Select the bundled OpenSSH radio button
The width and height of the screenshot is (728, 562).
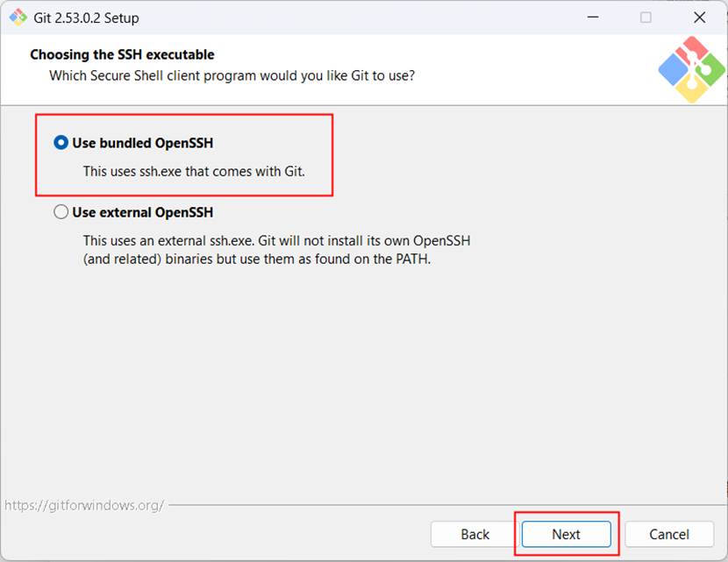pos(61,142)
